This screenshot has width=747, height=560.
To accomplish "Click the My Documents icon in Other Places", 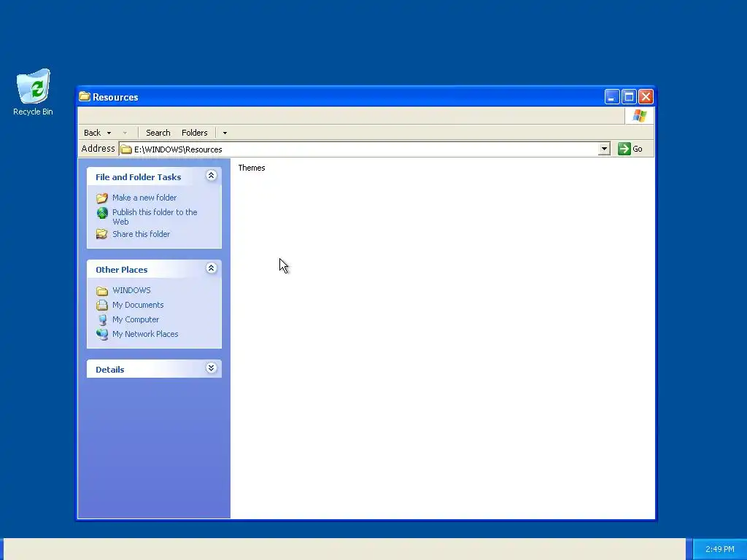I will tap(102, 305).
